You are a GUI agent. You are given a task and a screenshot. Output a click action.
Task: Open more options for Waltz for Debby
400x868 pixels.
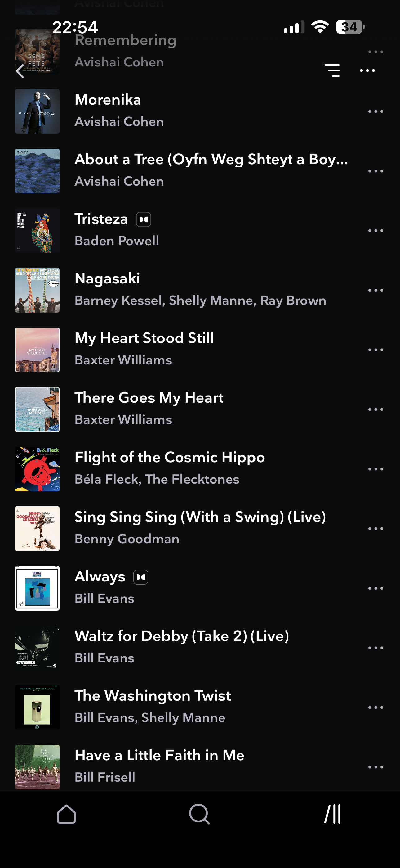[376, 648]
